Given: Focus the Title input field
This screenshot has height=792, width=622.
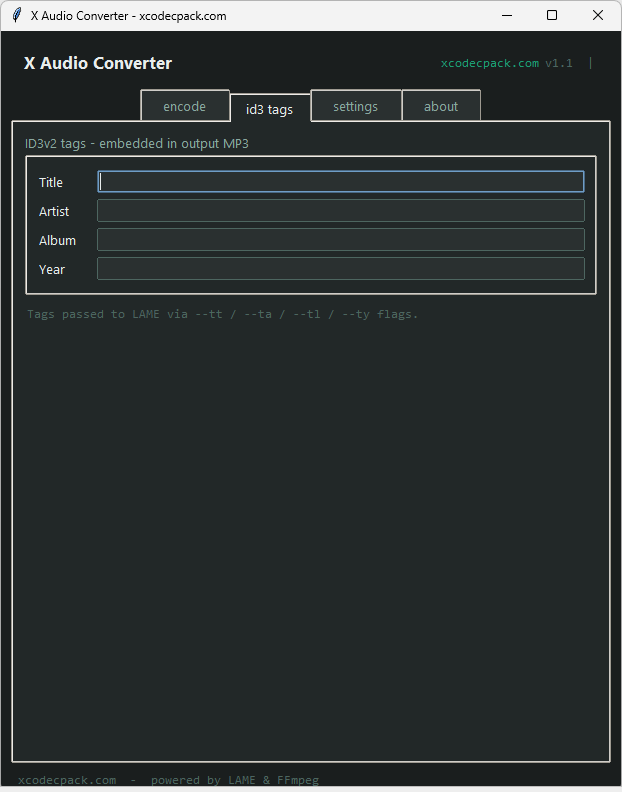Looking at the screenshot, I should (340, 182).
